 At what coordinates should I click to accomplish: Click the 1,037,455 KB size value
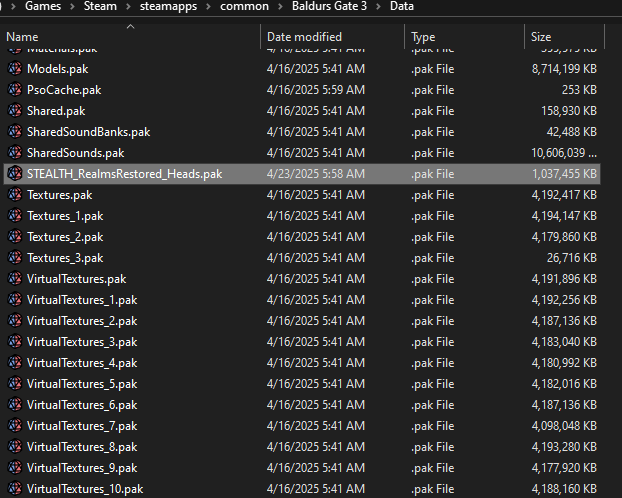click(x=564, y=174)
